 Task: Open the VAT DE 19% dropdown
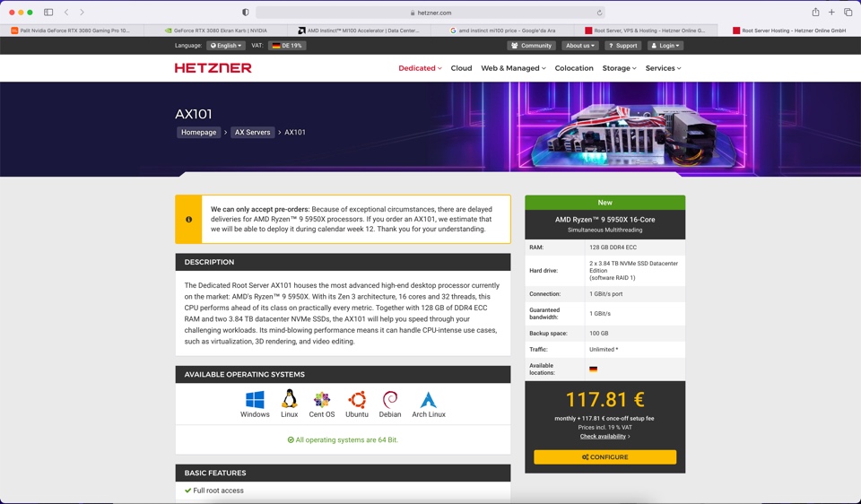click(288, 46)
